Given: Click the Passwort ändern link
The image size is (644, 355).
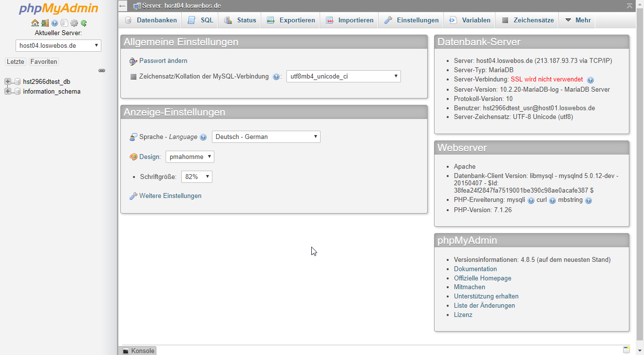Looking at the screenshot, I should 163,61.
